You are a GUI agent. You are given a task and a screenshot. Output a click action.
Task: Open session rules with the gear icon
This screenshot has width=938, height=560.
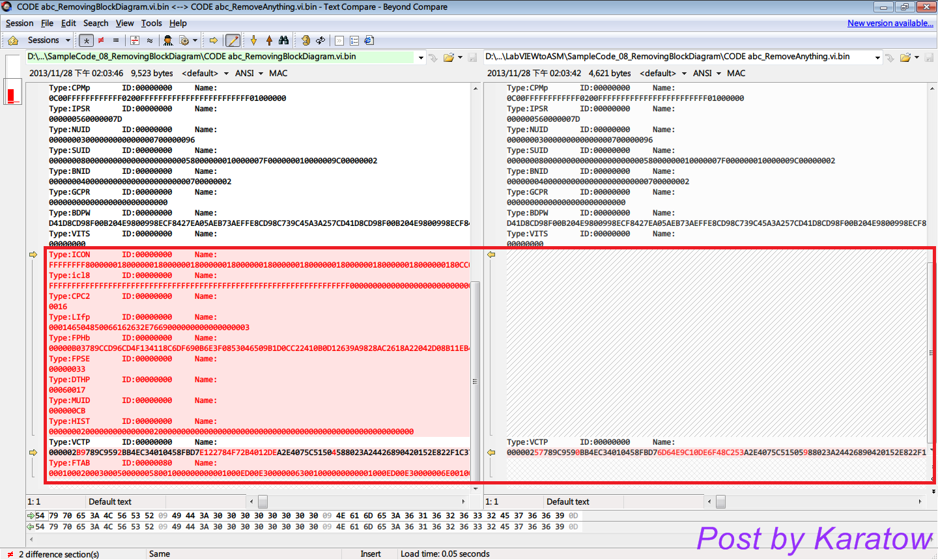184,40
